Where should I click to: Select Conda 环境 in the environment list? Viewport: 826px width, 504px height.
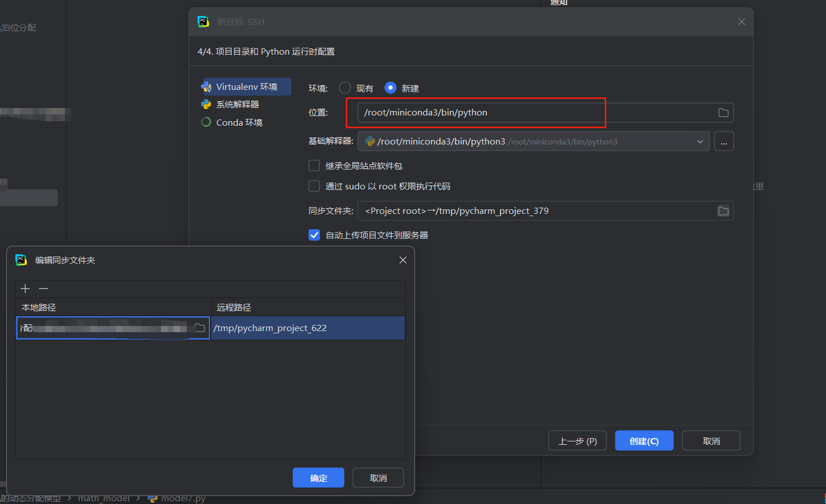[x=239, y=122]
